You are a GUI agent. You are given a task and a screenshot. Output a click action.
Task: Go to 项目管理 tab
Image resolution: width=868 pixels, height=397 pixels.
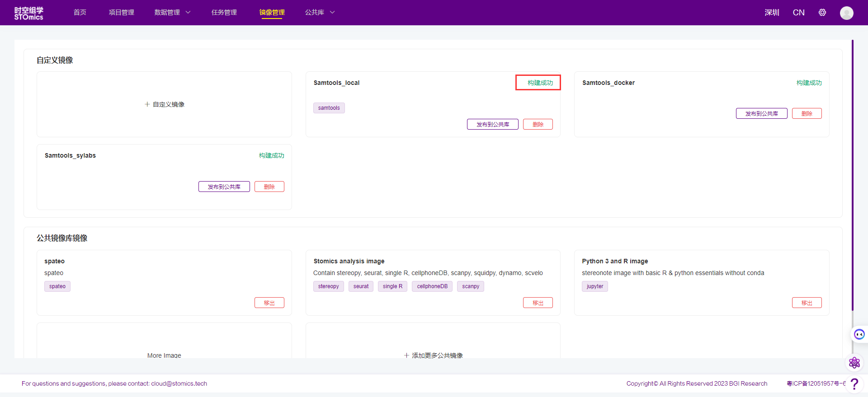(x=121, y=13)
